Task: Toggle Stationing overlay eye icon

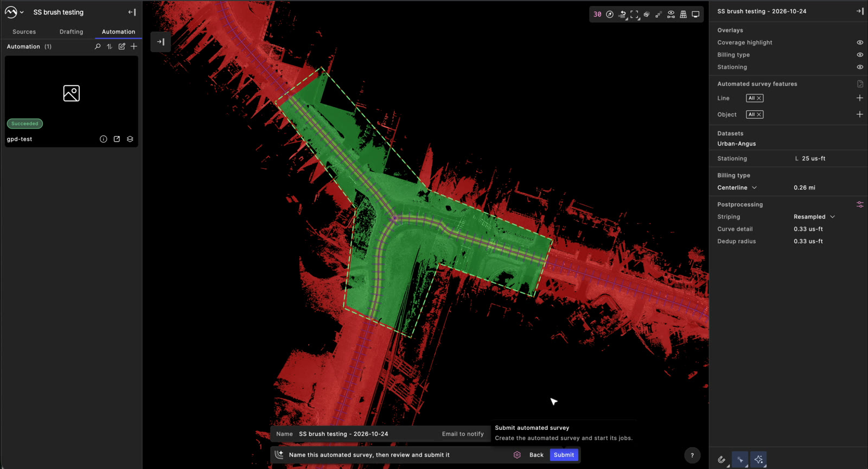Action: (860, 67)
